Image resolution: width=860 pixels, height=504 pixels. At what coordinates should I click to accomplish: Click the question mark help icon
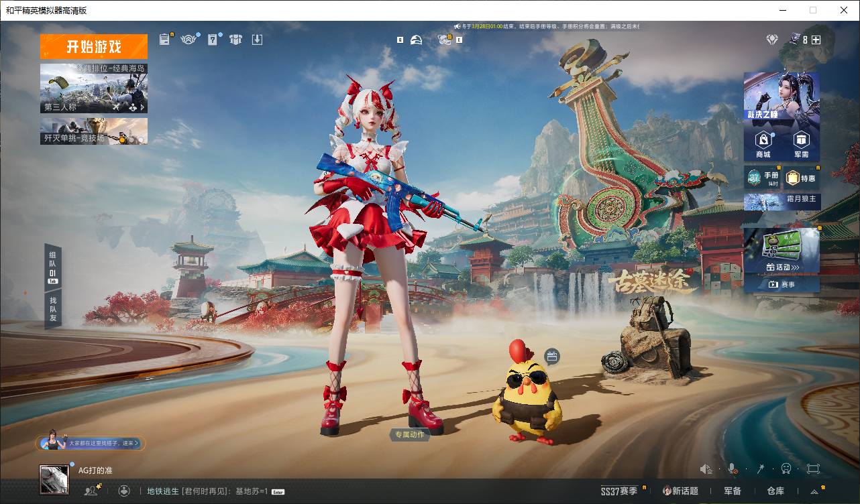[213, 40]
